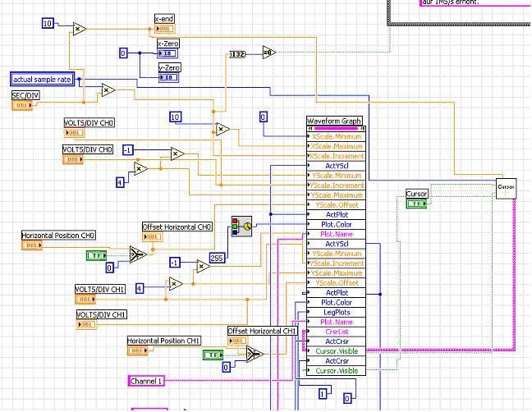This screenshot has height=412, width=532.
Task: Click the Offset Horizontal CH0 DBL terminal
Action: 153,236
